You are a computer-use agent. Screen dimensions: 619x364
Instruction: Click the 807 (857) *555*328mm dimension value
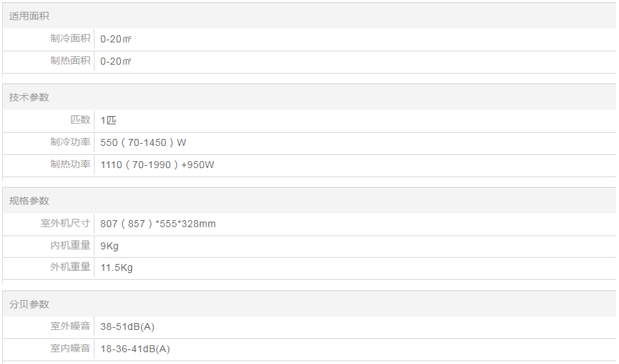pos(158,224)
